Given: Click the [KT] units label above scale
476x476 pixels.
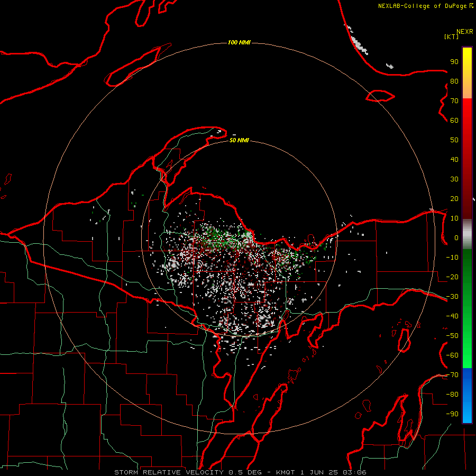Looking at the screenshot, I should [x=452, y=36].
